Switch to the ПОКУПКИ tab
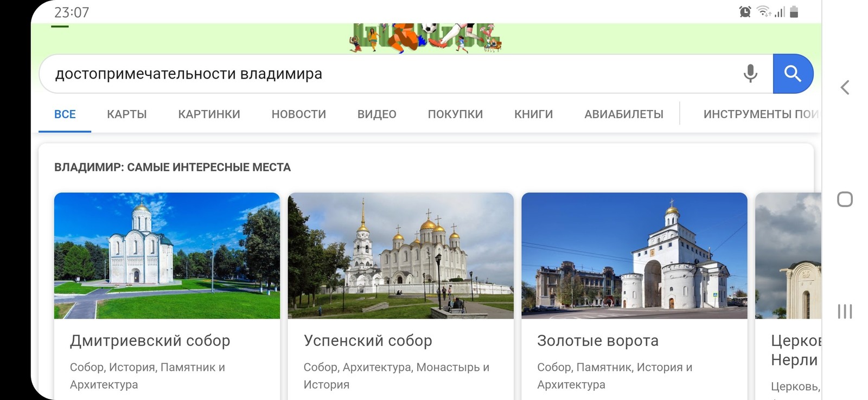868x400 pixels. 455,114
